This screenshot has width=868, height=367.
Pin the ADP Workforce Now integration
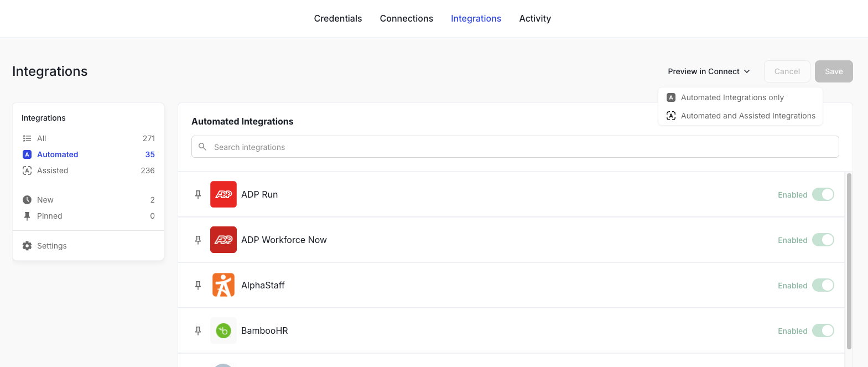coord(198,240)
